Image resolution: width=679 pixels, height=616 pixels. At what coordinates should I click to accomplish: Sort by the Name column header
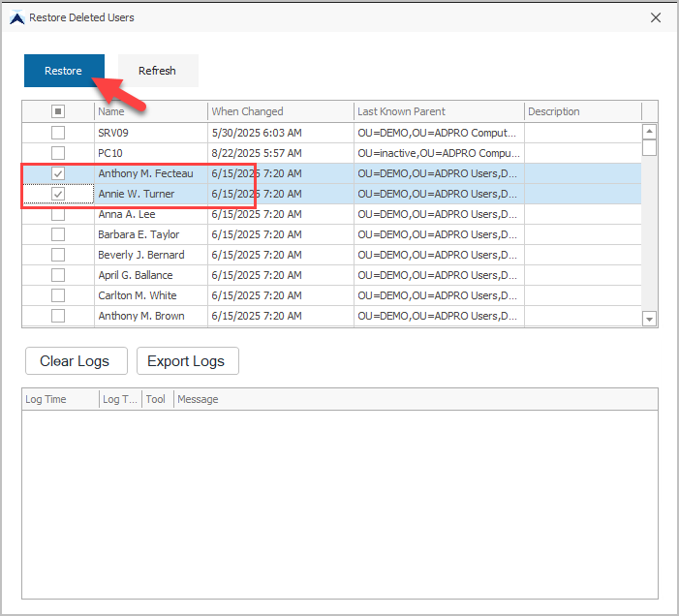pyautogui.click(x=150, y=111)
